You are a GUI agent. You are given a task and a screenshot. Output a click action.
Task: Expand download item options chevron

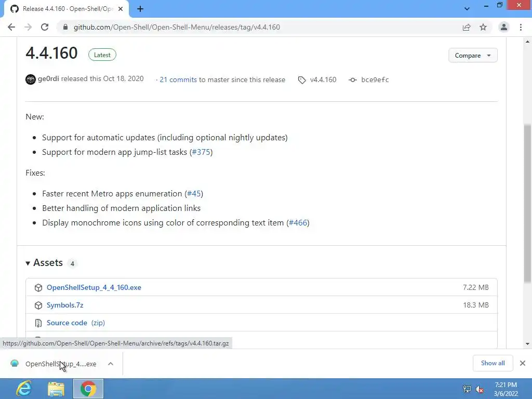click(111, 364)
